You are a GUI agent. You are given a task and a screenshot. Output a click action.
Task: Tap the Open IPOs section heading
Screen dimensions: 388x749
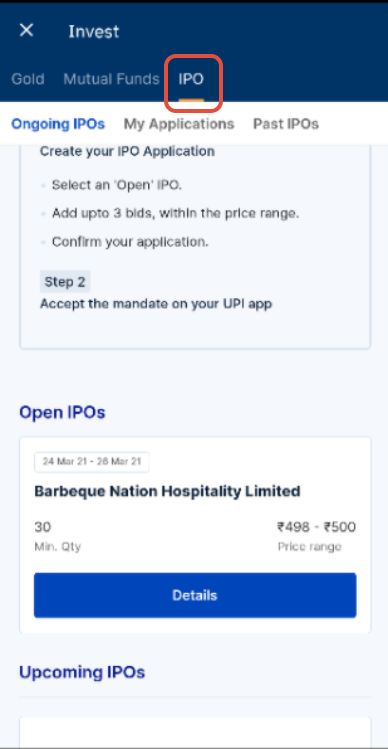pyautogui.click(x=62, y=412)
